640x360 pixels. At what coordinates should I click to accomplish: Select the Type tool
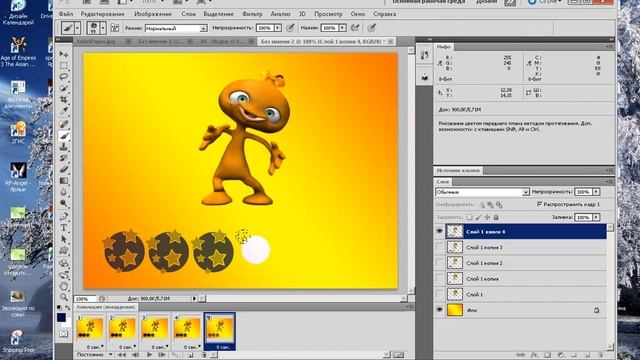click(x=64, y=228)
